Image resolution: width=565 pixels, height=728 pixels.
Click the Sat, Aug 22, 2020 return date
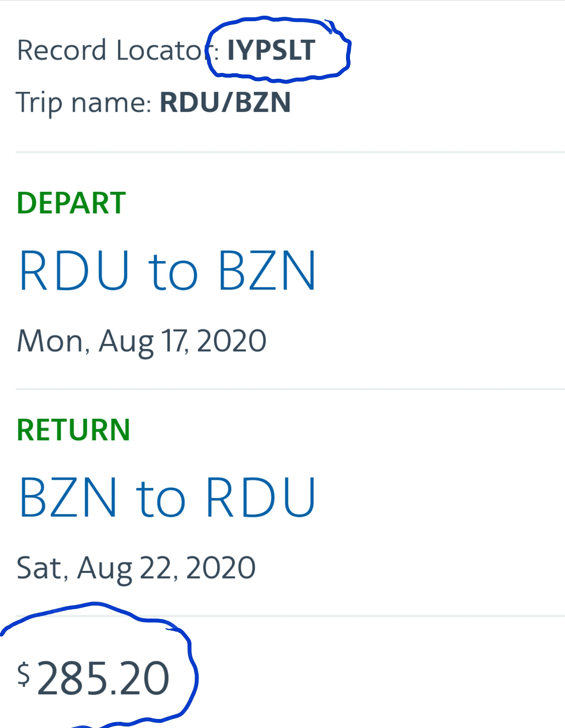click(x=136, y=568)
